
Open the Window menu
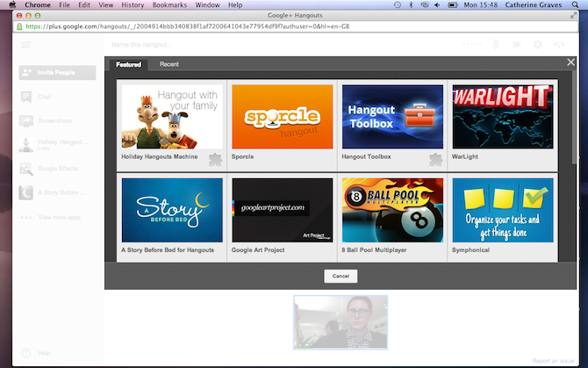point(207,5)
